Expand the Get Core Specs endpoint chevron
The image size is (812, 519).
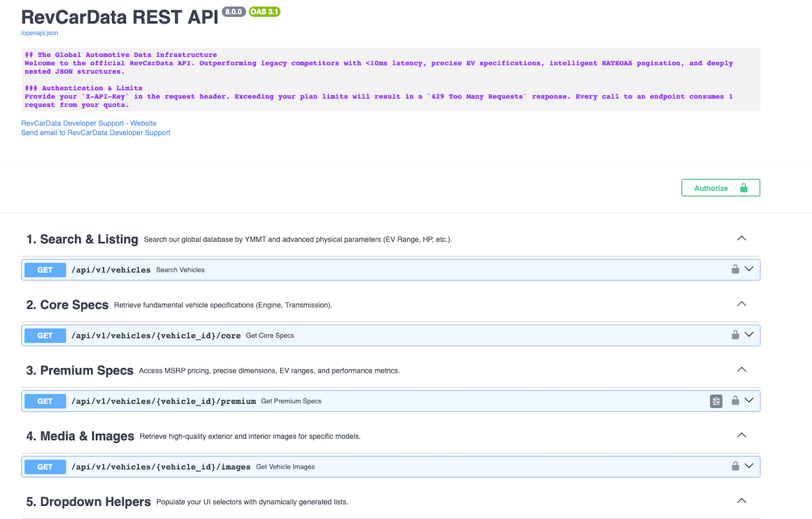(x=749, y=335)
